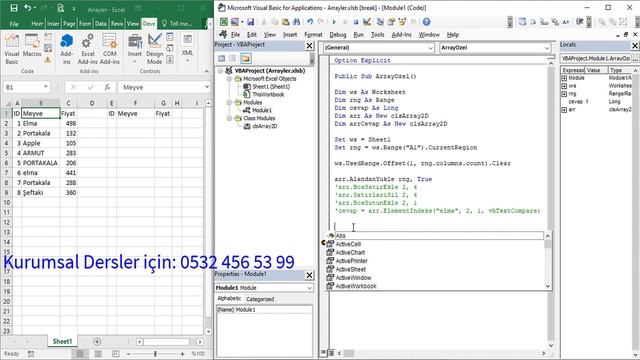Click the Excel quick access Undo arrow

click(28, 8)
